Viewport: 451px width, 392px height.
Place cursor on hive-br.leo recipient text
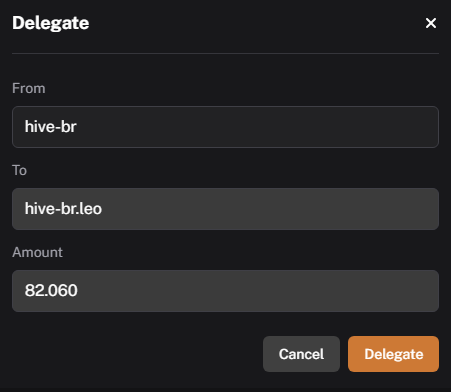coord(63,209)
